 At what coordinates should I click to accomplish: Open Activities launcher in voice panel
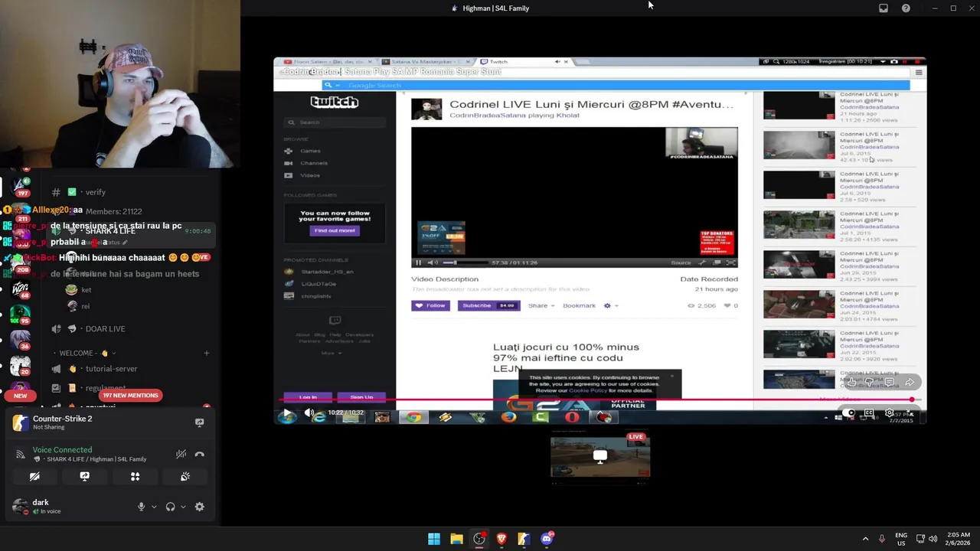pos(135,476)
